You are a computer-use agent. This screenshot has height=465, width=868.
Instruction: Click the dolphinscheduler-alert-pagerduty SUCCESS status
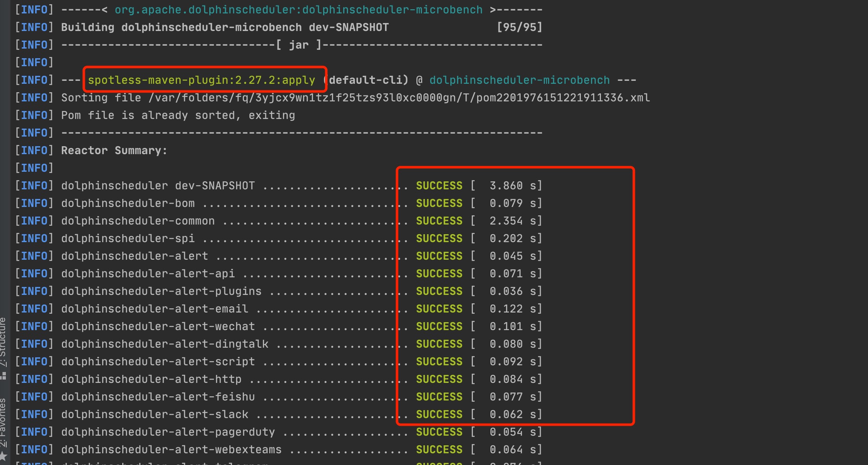[439, 432]
